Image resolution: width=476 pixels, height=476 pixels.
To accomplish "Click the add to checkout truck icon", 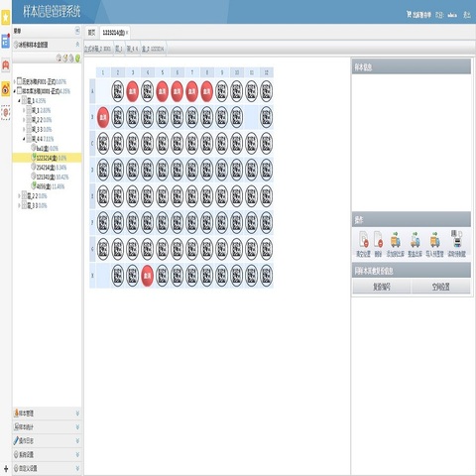I will [396, 240].
